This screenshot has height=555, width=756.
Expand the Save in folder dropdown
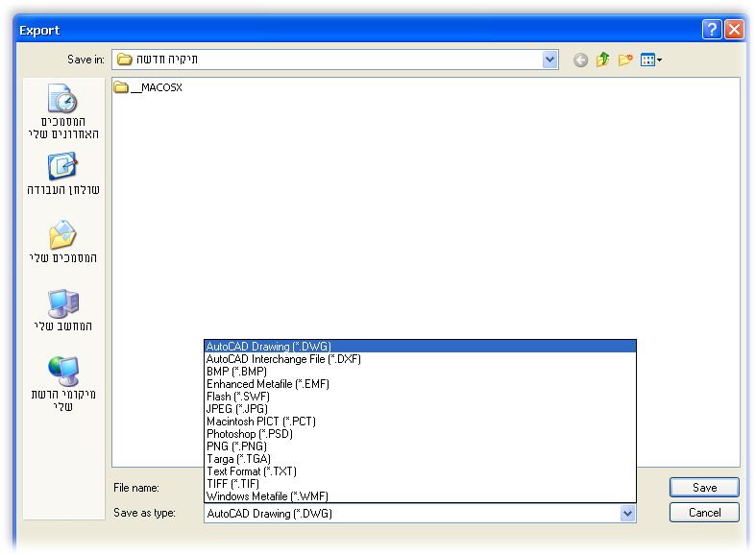click(549, 60)
